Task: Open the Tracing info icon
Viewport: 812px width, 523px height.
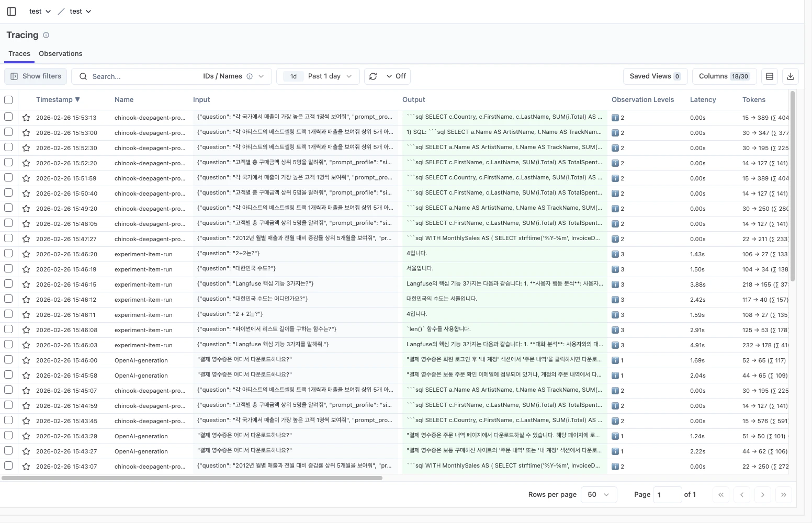Action: (46, 35)
